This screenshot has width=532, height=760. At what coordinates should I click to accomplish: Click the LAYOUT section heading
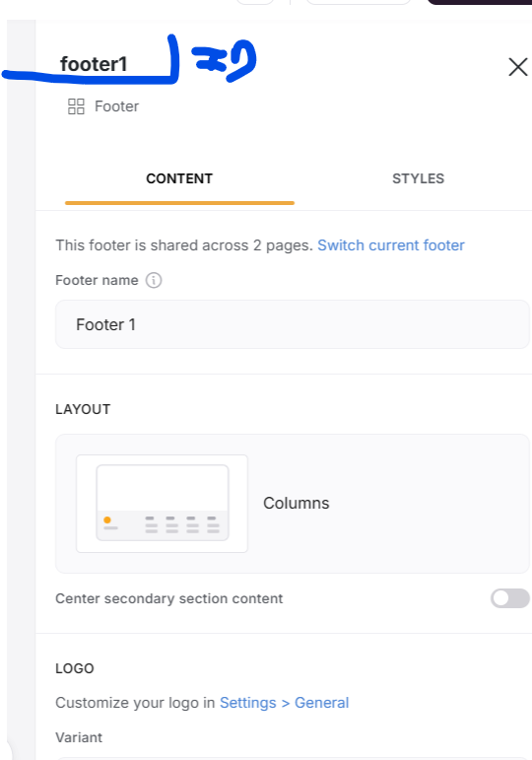tap(83, 409)
